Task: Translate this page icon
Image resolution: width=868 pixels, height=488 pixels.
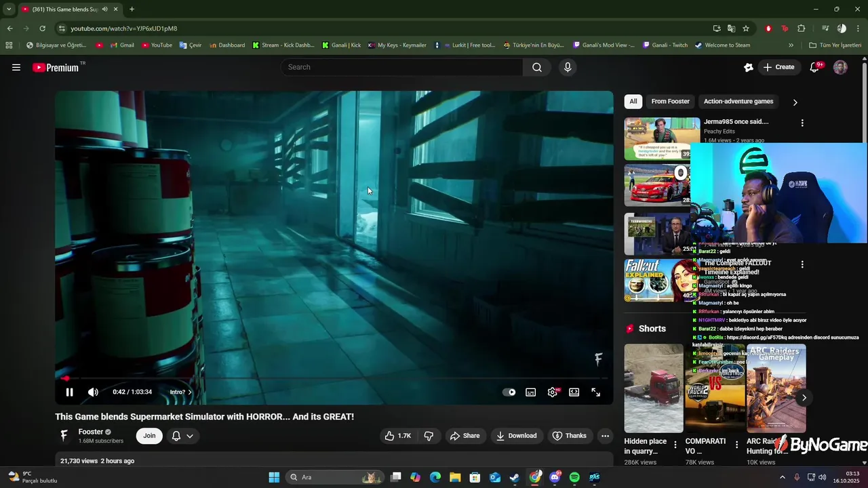Action: tap(731, 28)
